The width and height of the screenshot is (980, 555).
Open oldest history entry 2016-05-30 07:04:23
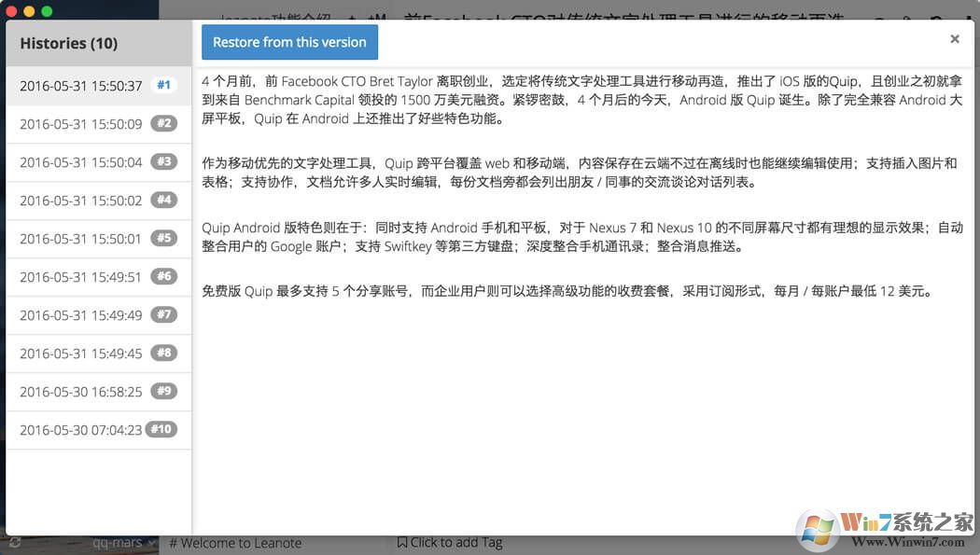(x=99, y=429)
